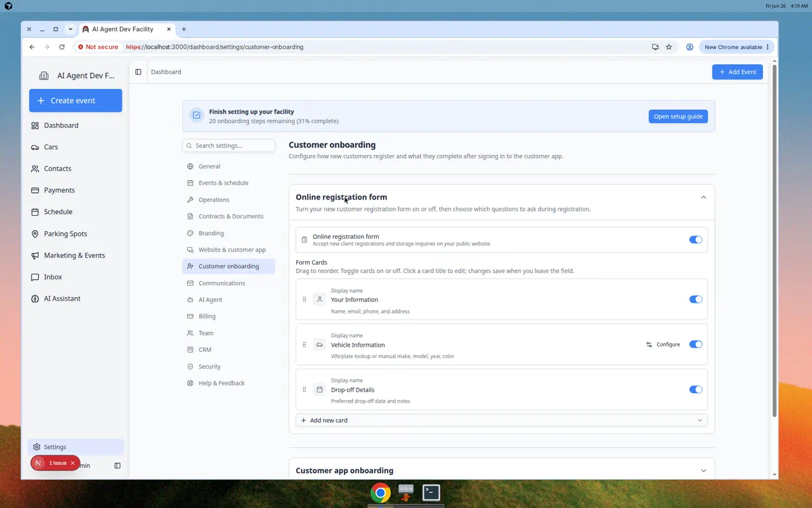Open Team settings
This screenshot has height=508, width=812.
pyautogui.click(x=228, y=333)
